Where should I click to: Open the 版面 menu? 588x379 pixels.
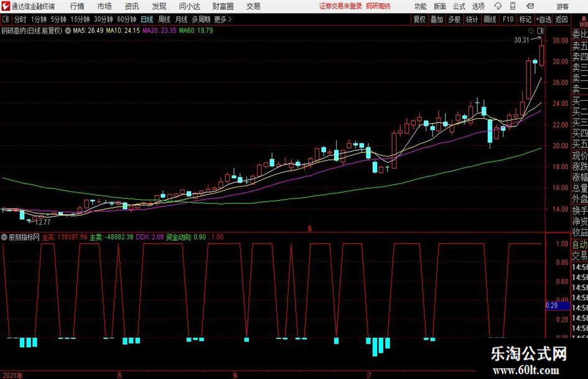440,6
